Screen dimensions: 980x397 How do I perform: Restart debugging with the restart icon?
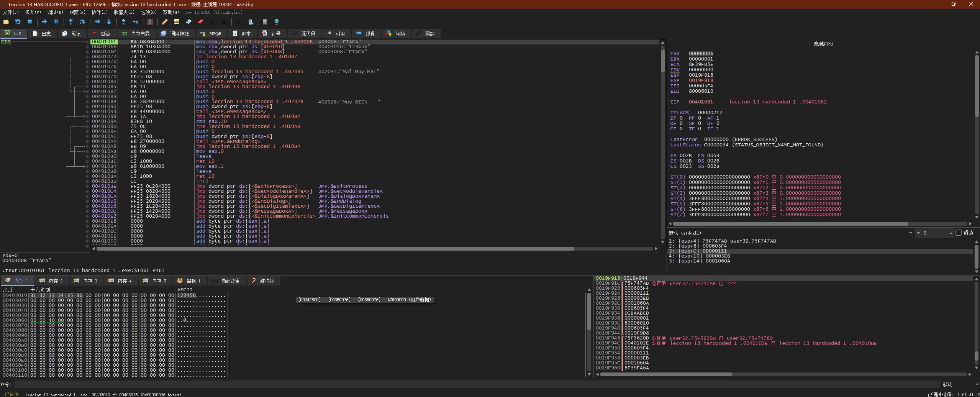click(18, 22)
